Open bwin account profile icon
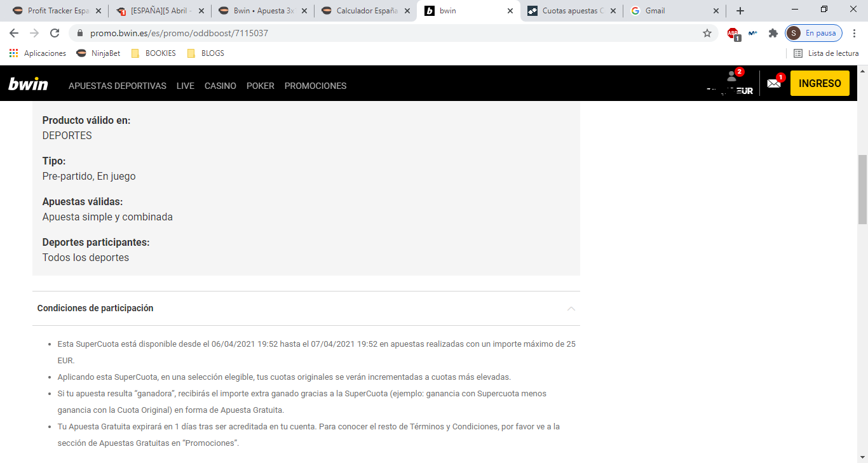Screen dimensions: 868x463 [732, 76]
